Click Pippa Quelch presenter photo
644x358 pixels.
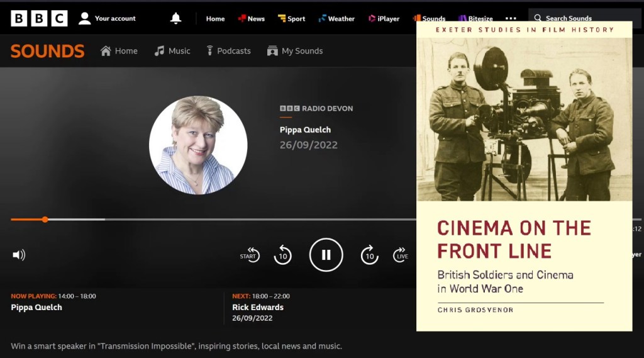click(198, 145)
